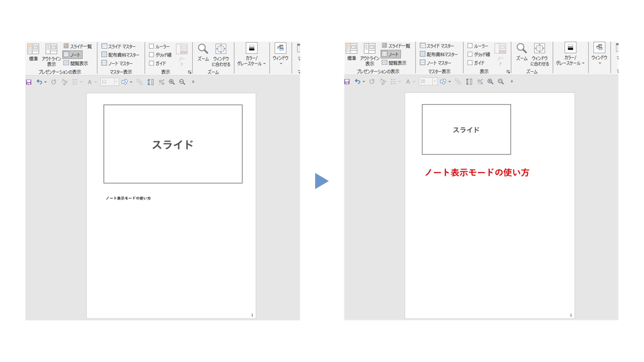Click font size box showing 28
644x362 pixels.
tap(425, 82)
